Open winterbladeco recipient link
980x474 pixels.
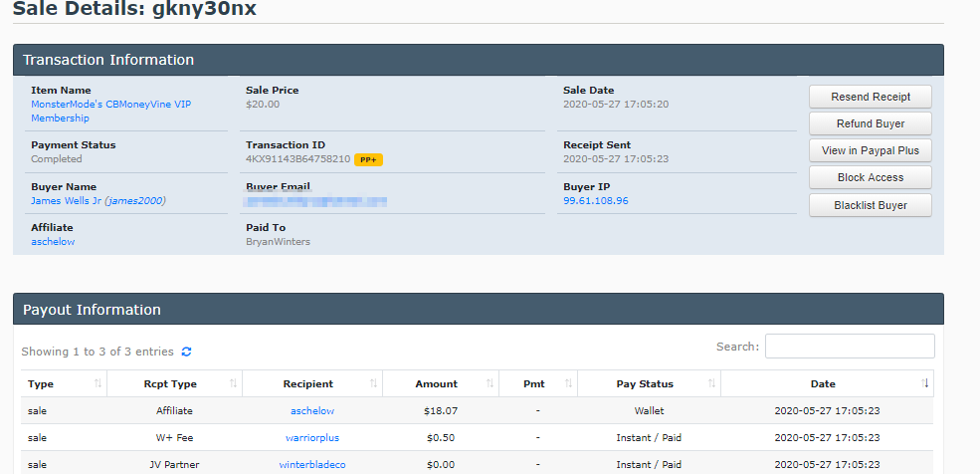pos(312,465)
